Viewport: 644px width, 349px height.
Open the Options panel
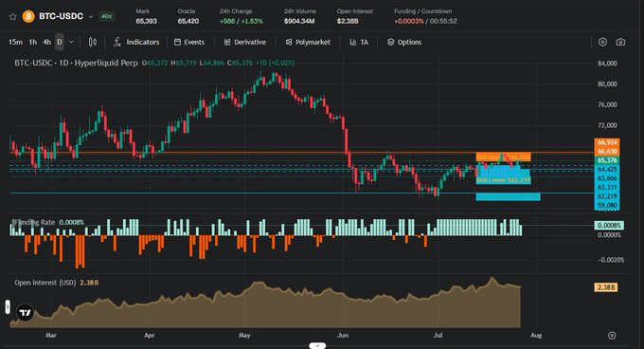(x=404, y=42)
